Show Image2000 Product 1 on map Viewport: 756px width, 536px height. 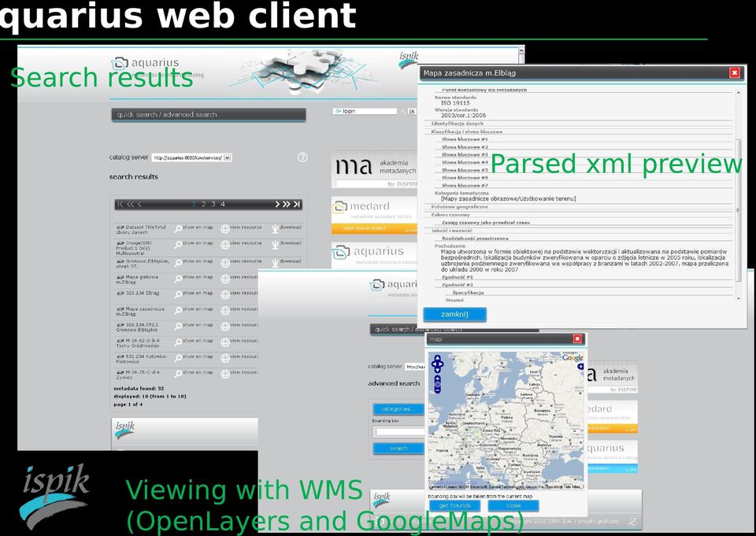pos(194,244)
